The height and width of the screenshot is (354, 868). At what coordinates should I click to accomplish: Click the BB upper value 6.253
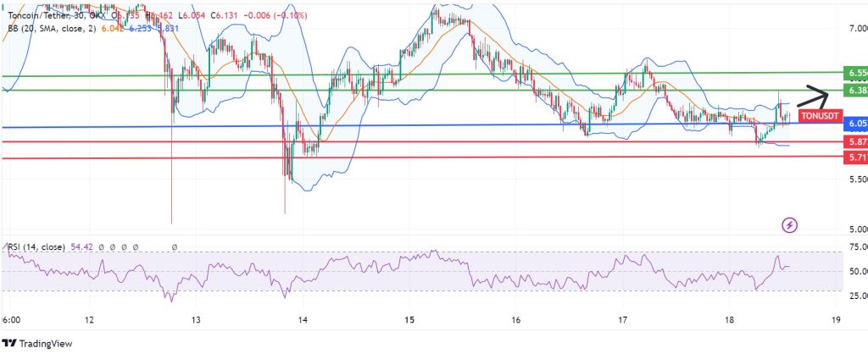click(x=142, y=28)
